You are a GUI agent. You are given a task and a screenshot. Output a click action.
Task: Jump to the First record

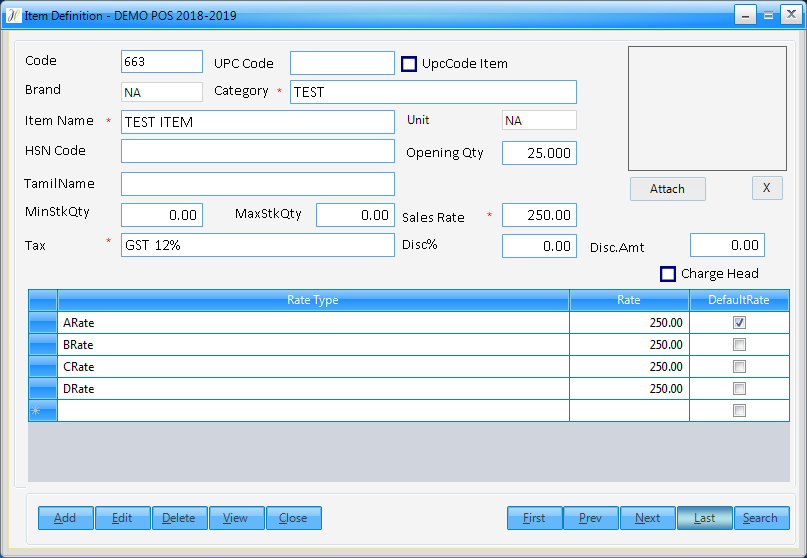coord(534,518)
